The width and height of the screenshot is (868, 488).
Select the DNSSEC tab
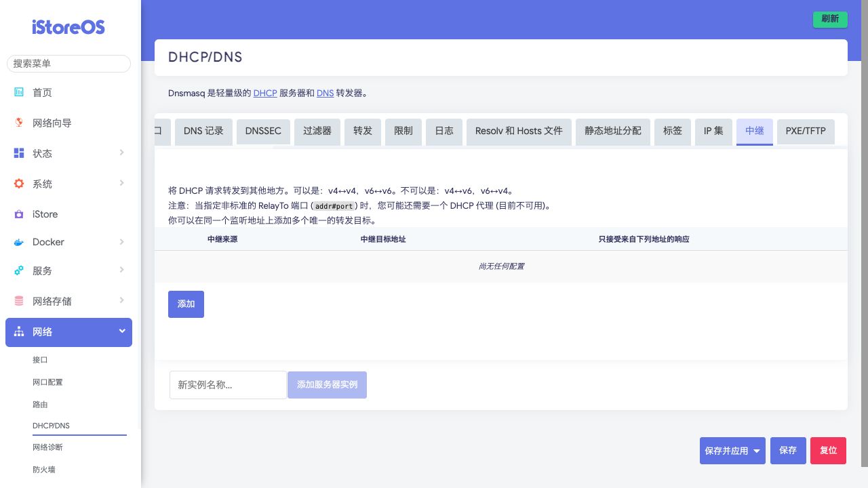tap(263, 131)
